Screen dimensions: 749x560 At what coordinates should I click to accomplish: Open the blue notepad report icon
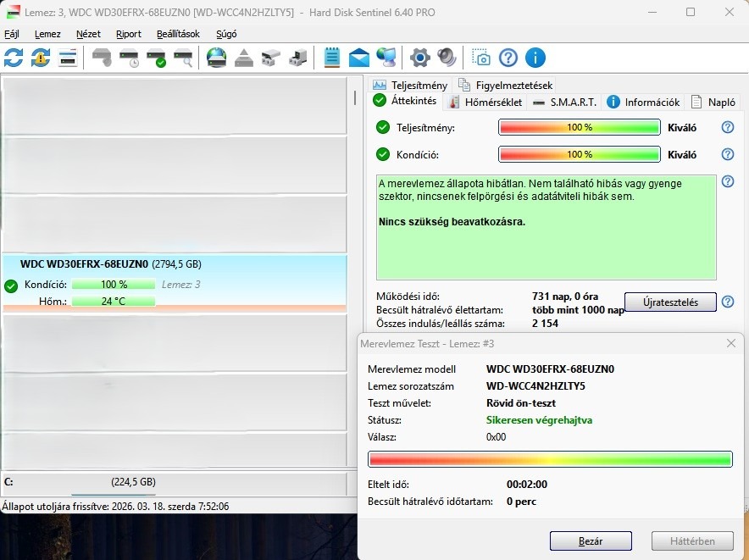point(332,58)
